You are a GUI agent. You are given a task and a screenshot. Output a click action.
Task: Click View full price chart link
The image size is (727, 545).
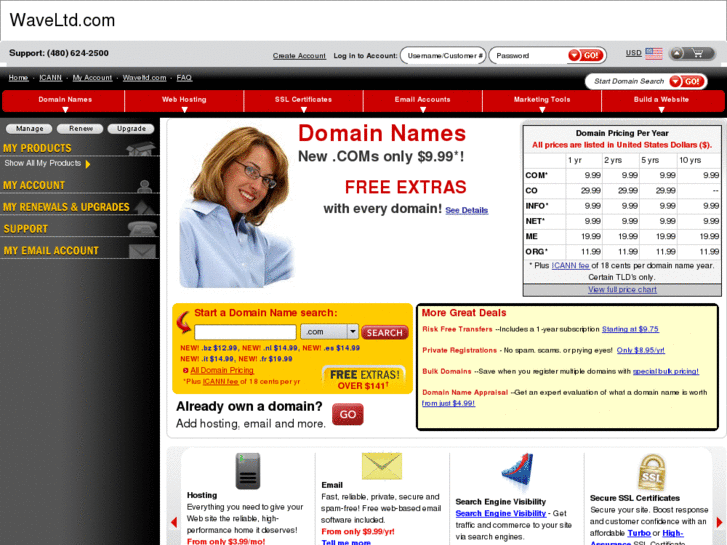click(x=622, y=289)
